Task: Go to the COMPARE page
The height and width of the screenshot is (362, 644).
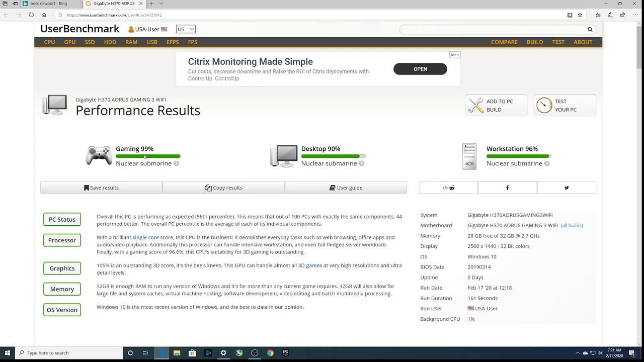Action: point(504,42)
